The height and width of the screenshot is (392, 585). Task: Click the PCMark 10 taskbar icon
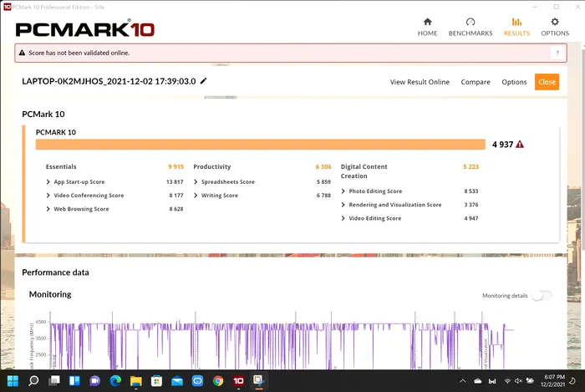pos(238,381)
